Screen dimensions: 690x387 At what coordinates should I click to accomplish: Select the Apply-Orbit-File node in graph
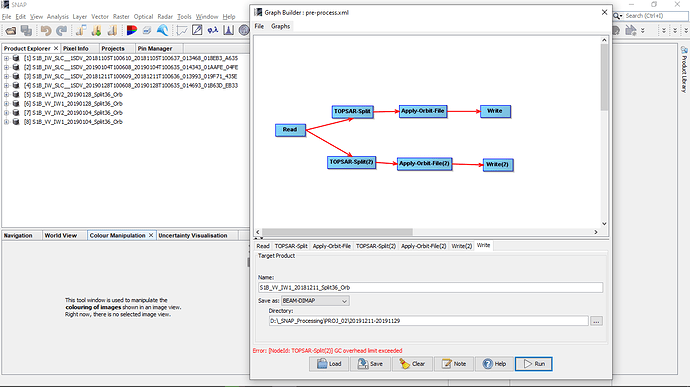[422, 111]
